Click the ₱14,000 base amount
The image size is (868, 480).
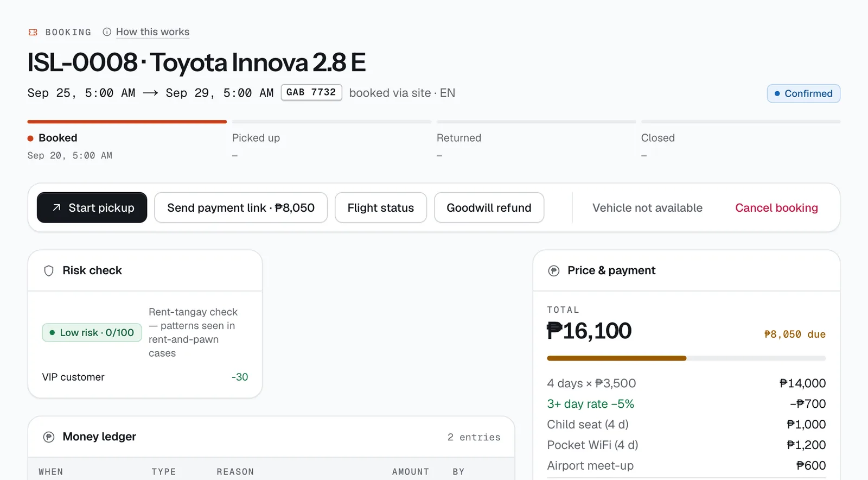802,383
